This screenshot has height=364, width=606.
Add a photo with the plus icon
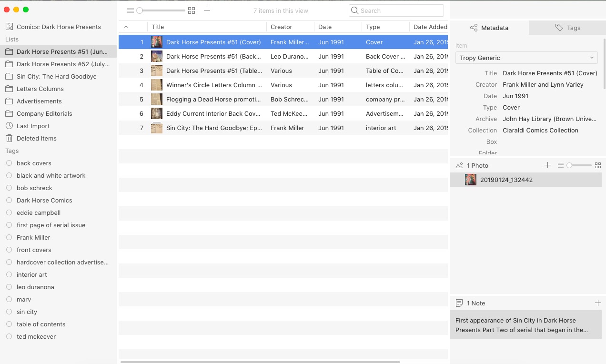click(547, 165)
